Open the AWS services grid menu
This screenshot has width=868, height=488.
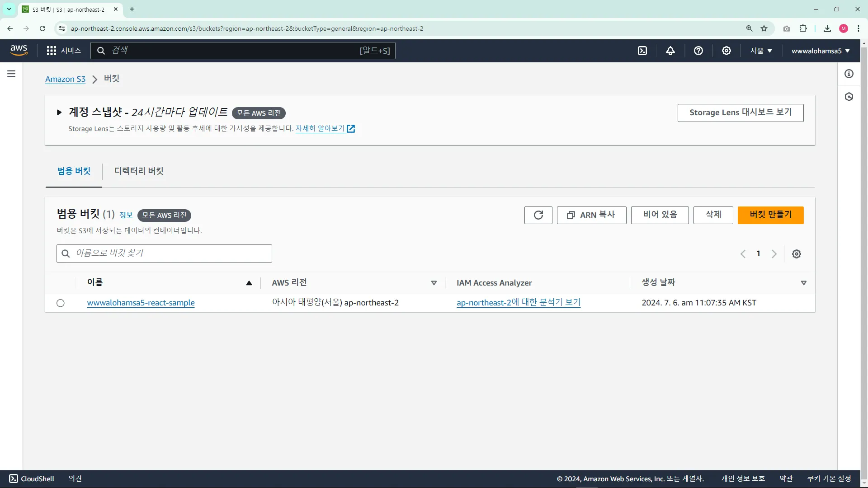[x=52, y=51]
